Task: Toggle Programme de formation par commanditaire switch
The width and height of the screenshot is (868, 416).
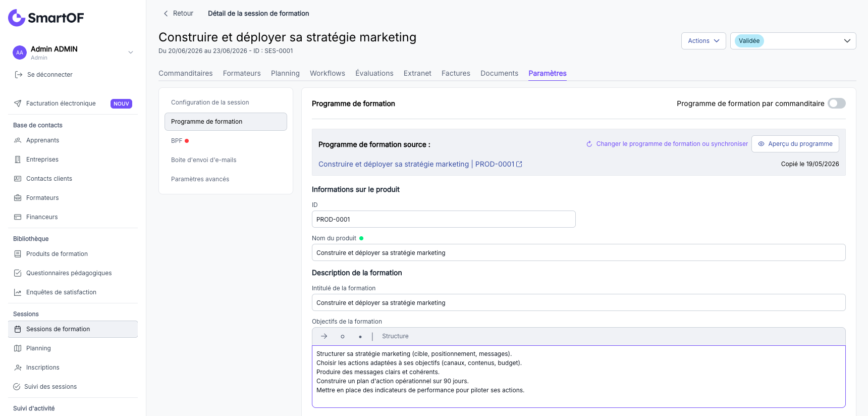Action: click(x=837, y=103)
